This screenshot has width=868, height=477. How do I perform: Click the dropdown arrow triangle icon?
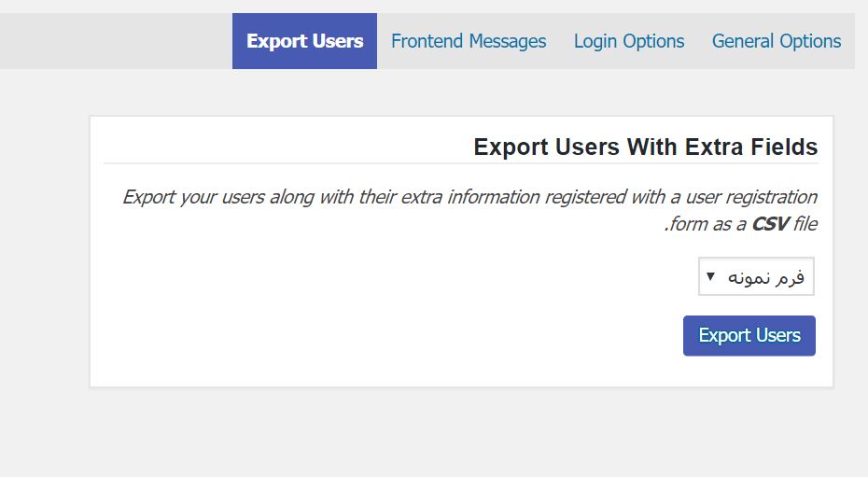711,275
